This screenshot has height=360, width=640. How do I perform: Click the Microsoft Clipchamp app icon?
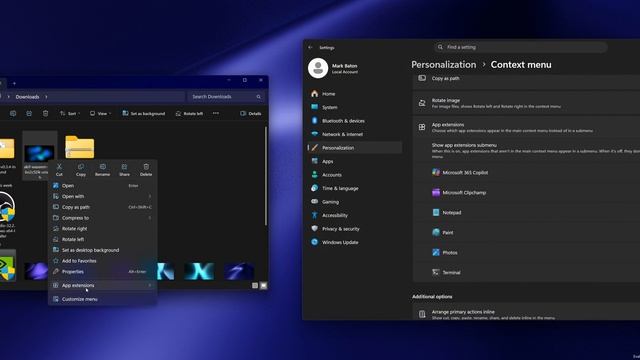pyautogui.click(x=436, y=192)
